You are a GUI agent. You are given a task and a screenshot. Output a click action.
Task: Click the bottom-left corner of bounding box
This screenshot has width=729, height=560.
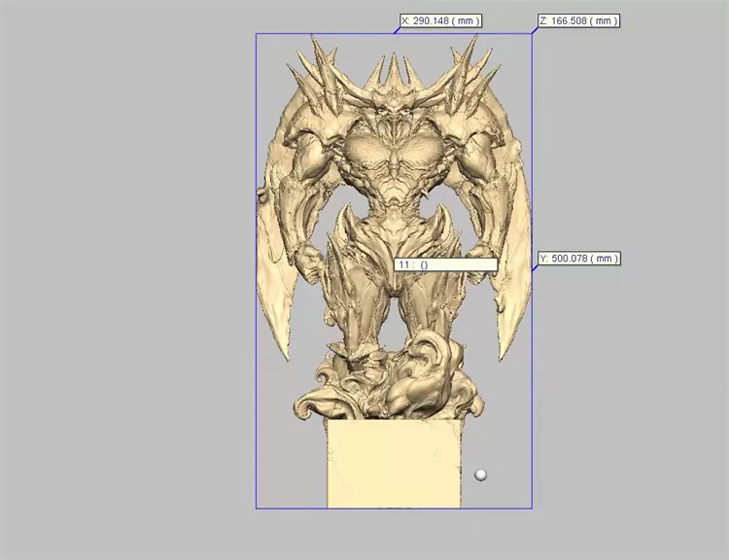coord(257,507)
